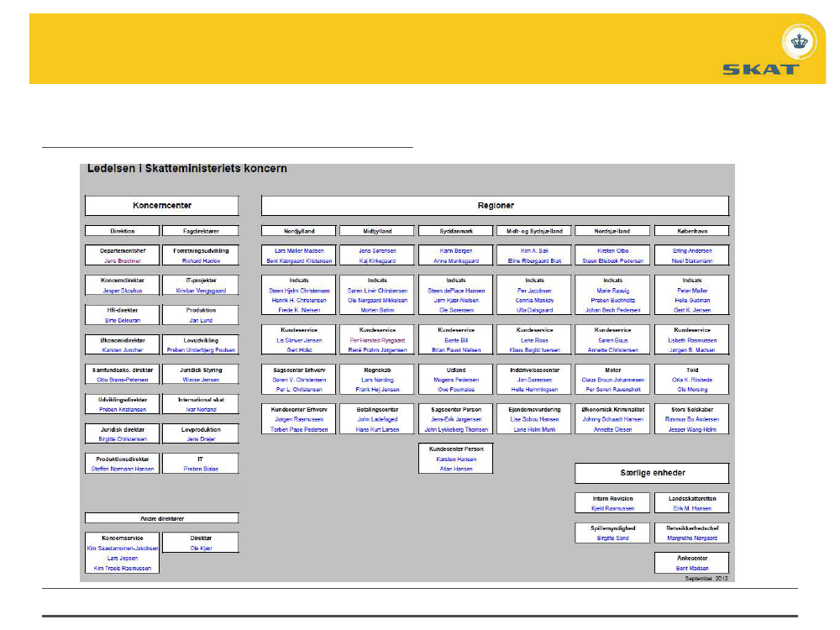
Task: Select the name Steffen Normann Hansen
Action: point(122,469)
